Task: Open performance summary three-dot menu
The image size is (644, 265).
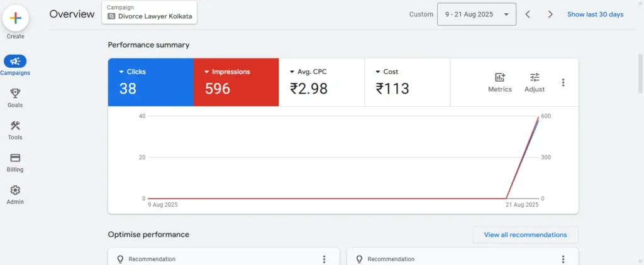Action: click(563, 82)
